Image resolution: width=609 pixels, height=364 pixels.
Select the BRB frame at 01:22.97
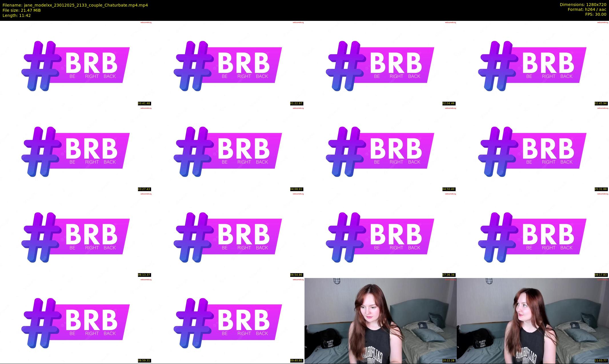click(228, 63)
